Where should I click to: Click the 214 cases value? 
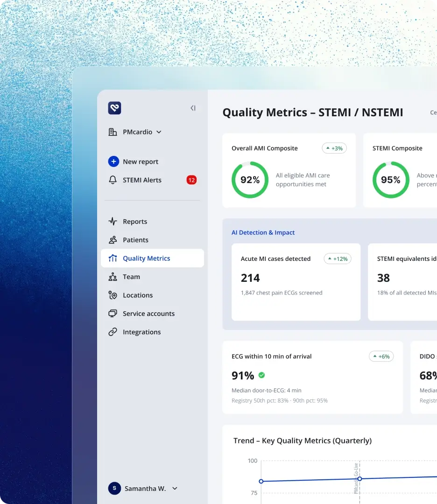click(x=250, y=278)
